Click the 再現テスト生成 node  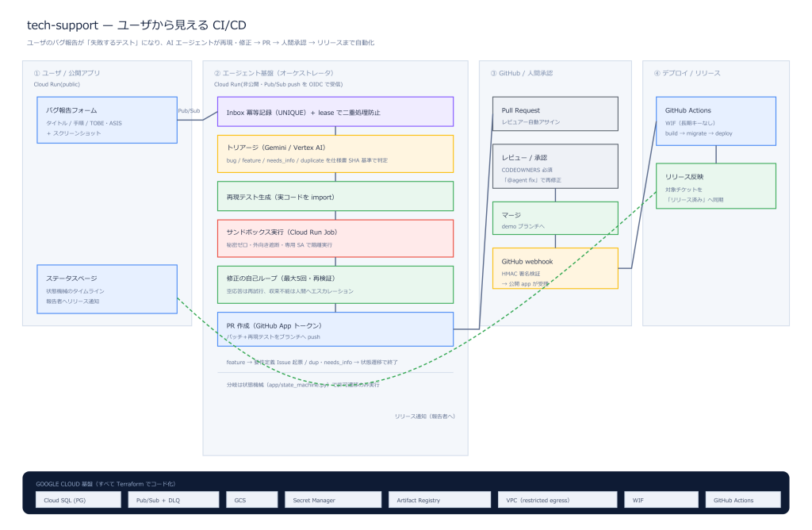(x=335, y=196)
